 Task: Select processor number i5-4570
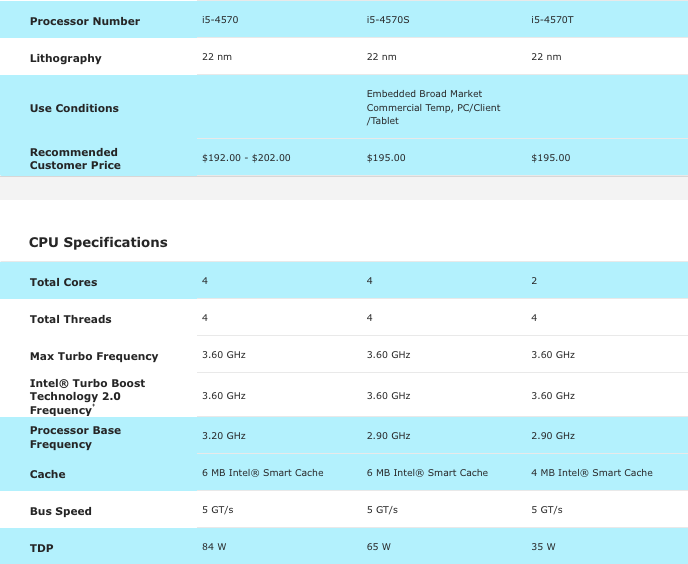tap(220, 20)
